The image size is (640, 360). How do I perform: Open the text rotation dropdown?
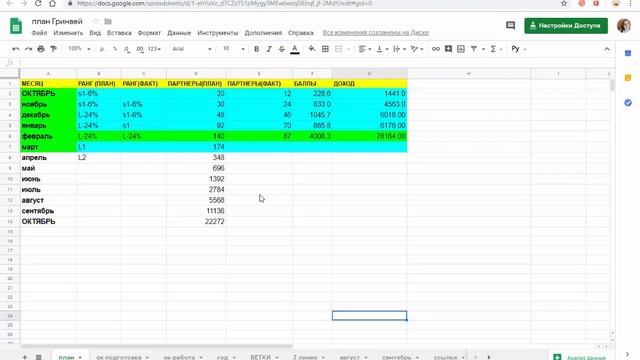pyautogui.click(x=417, y=49)
